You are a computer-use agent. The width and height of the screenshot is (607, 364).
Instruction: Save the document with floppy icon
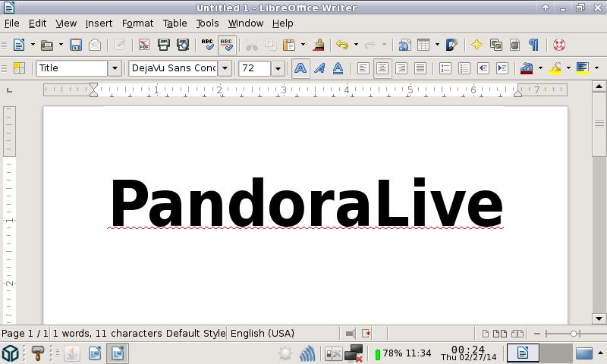click(x=75, y=45)
